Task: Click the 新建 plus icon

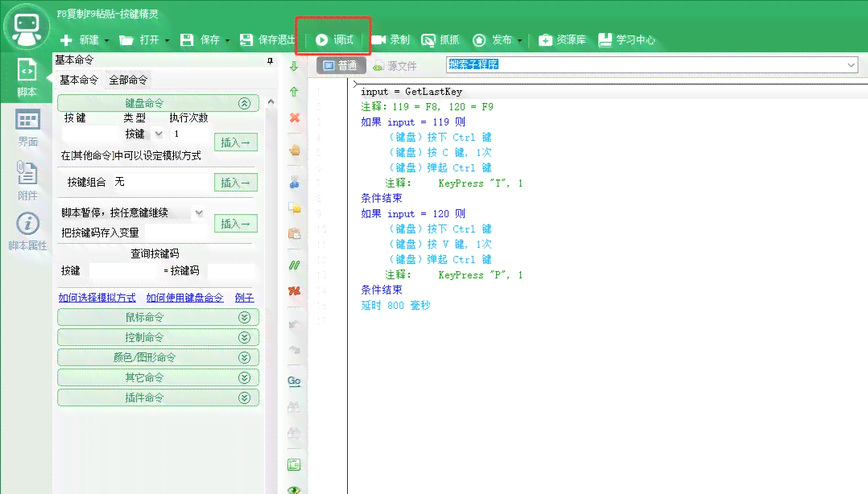Action: pyautogui.click(x=66, y=40)
